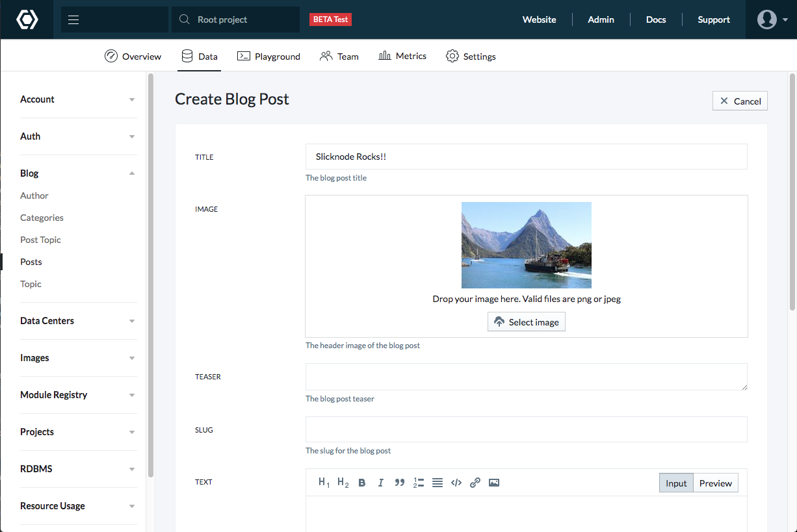Switch editor to Preview mode

[x=715, y=483]
